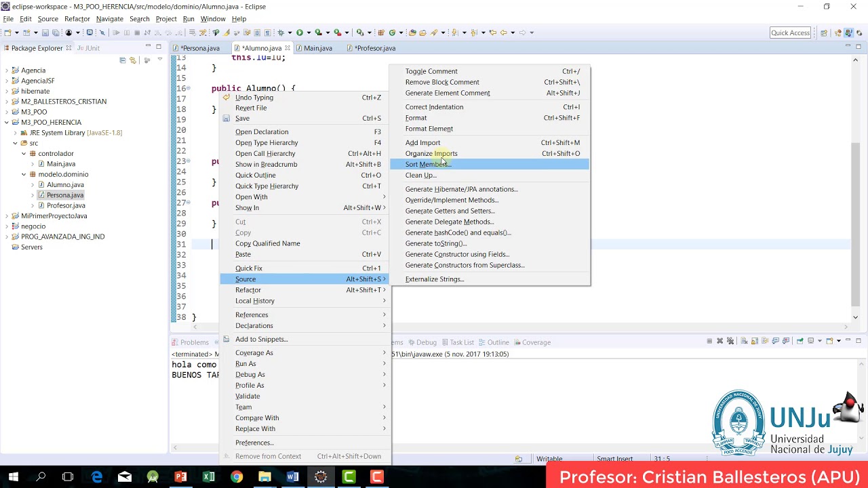The height and width of the screenshot is (488, 868).
Task: Click the Windows Start button
Action: pos(14,477)
